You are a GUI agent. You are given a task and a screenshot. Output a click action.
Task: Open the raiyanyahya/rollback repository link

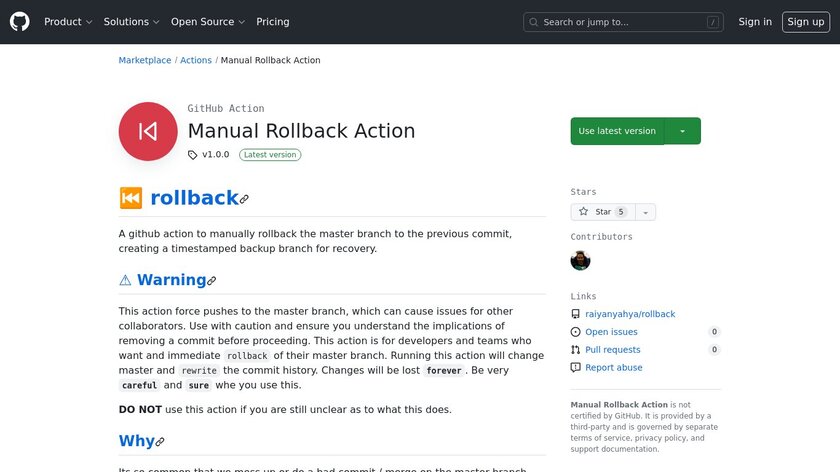coord(630,314)
